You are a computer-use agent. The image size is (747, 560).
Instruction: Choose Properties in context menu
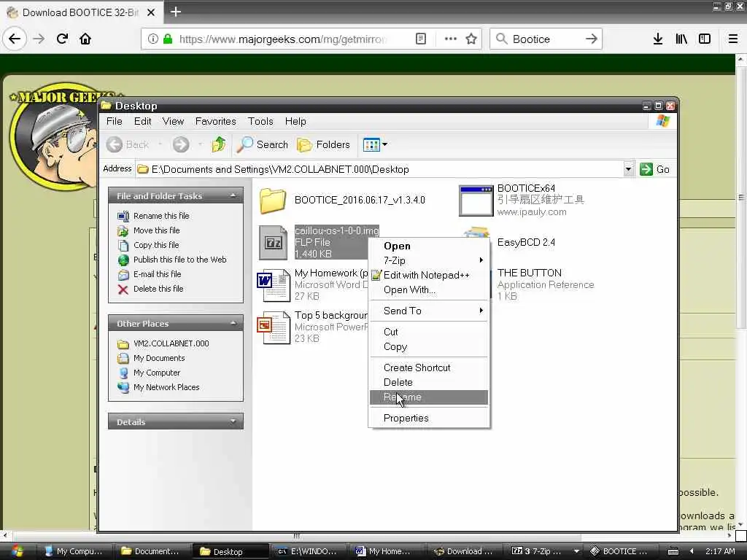(x=429, y=418)
